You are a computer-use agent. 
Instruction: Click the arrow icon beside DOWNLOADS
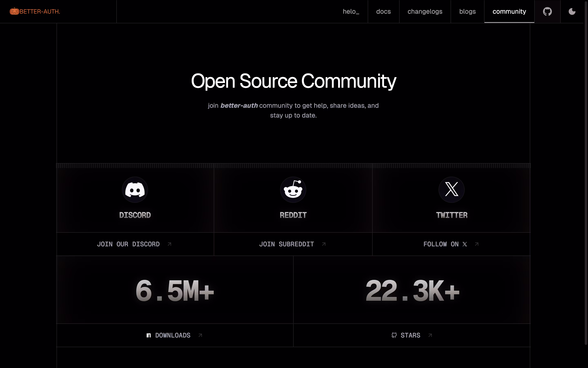(x=200, y=335)
